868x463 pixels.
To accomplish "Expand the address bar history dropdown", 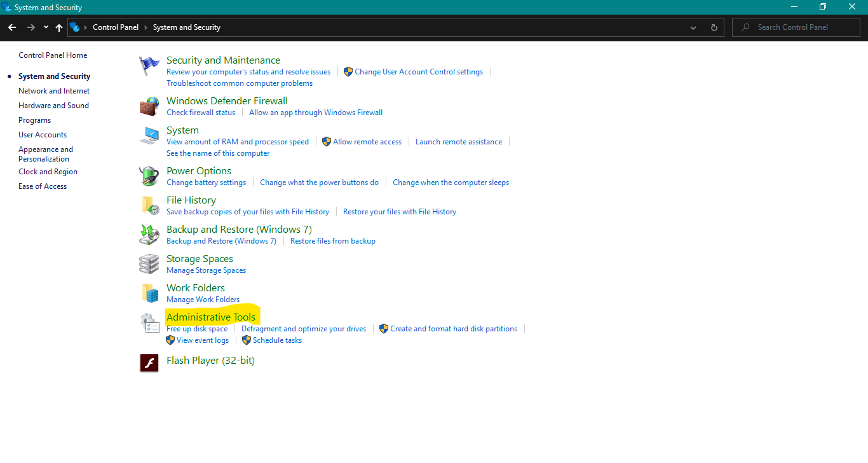I will (x=693, y=27).
